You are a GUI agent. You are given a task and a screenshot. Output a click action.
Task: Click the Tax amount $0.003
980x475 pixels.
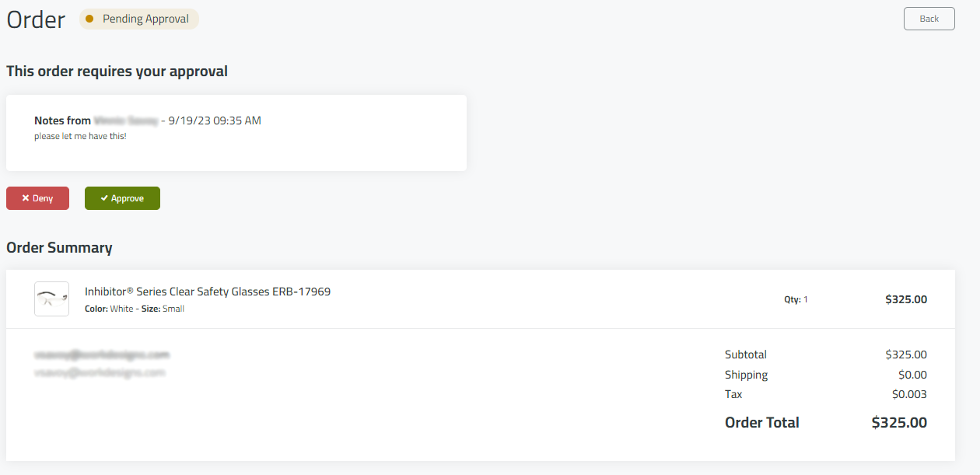tap(908, 394)
